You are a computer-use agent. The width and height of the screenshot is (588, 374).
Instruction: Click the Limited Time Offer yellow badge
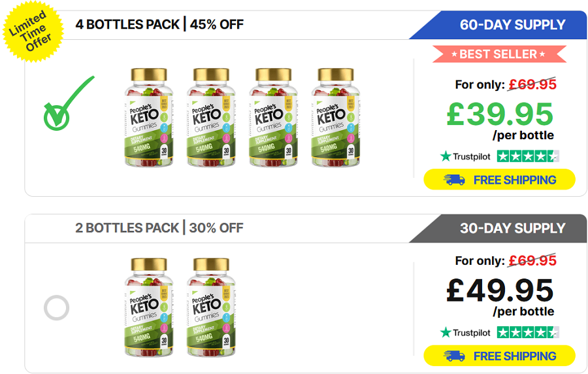pyautogui.click(x=33, y=31)
